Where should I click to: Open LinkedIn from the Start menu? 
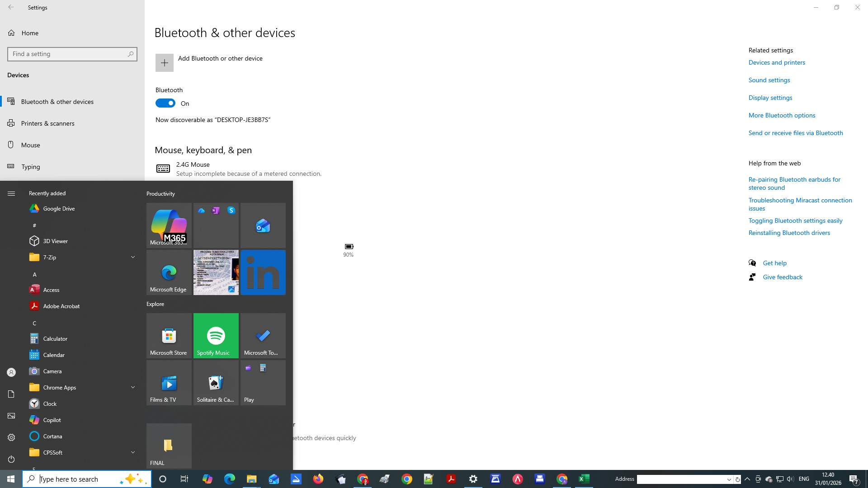[263, 272]
